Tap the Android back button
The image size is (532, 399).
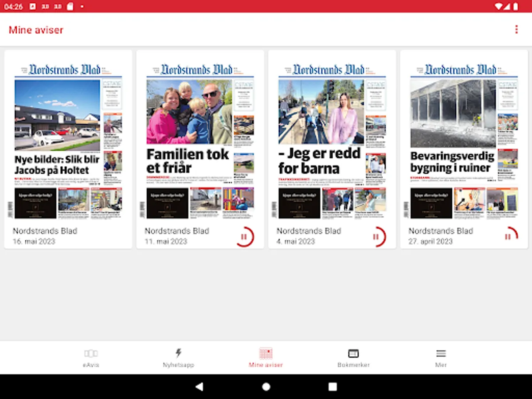[199, 387]
